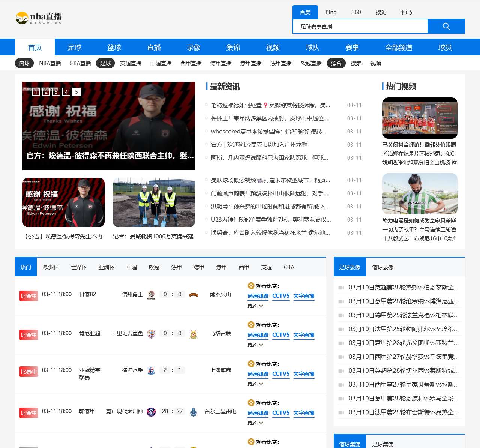Click video icon beside 英超第28轮热刺vs伯恩茅斯
480x448 pixels.
[341, 288]
